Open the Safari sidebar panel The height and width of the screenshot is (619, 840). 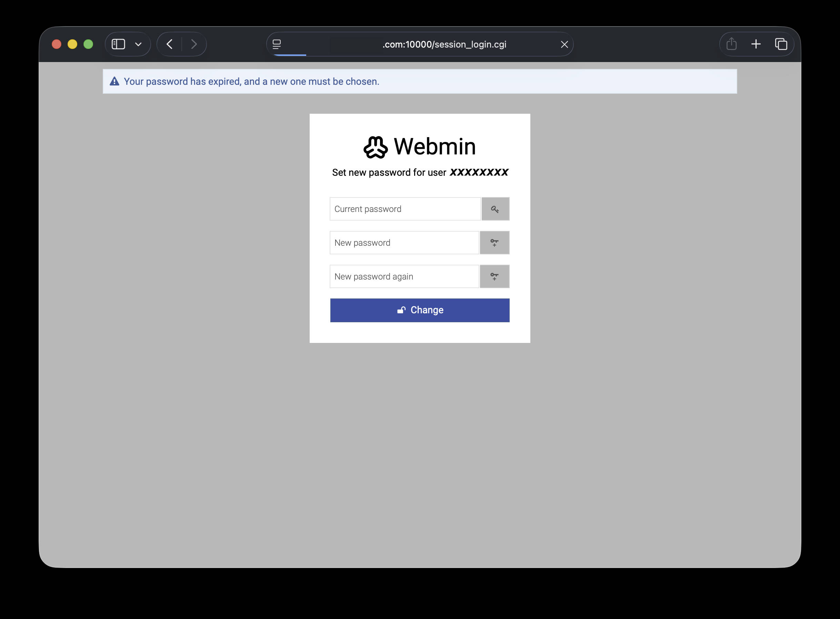[118, 44]
